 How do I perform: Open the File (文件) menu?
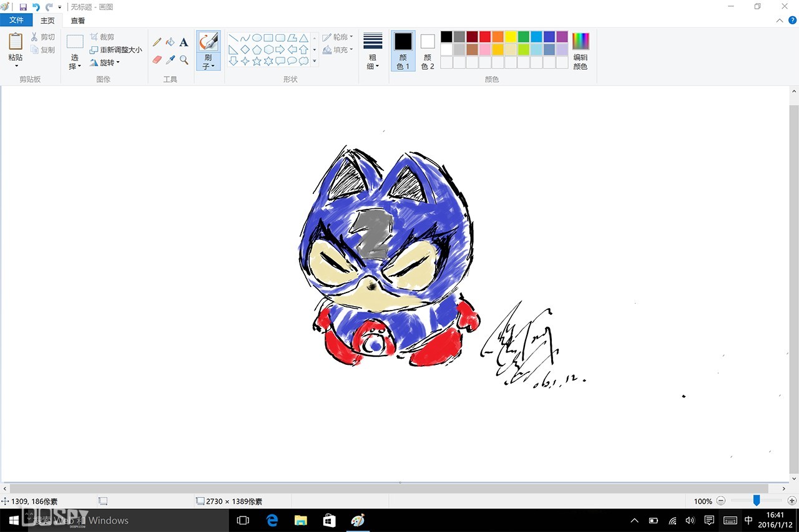tap(16, 20)
